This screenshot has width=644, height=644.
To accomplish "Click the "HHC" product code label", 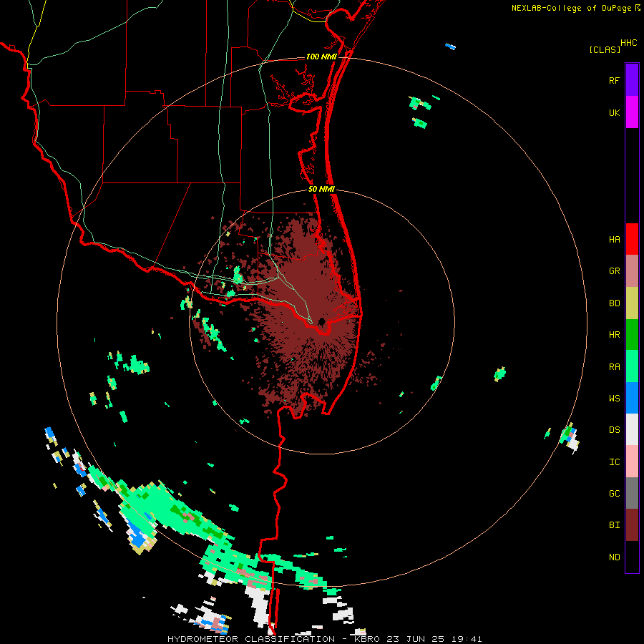I will pos(629,43).
